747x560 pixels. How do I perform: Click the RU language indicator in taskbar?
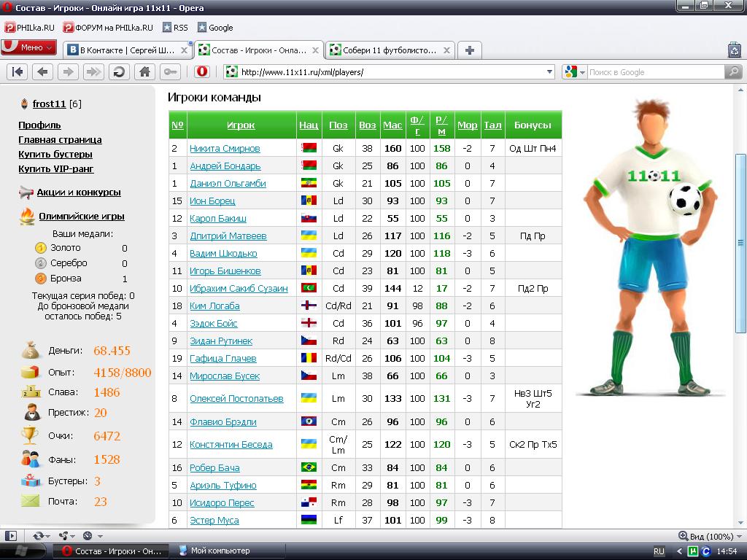(659, 551)
